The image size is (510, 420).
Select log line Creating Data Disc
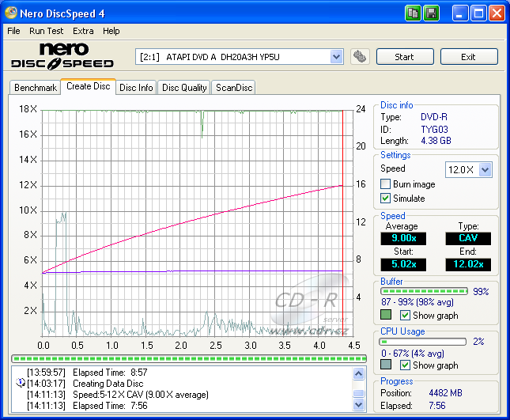click(x=108, y=384)
